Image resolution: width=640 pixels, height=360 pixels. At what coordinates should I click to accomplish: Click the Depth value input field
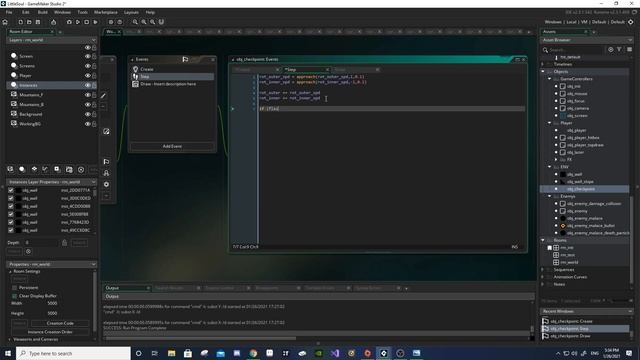42,243
